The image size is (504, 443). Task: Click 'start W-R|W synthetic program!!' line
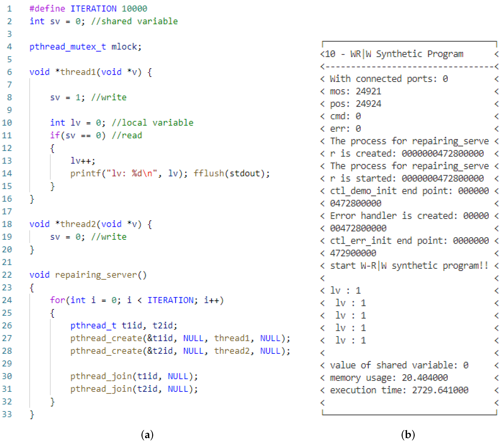(409, 266)
